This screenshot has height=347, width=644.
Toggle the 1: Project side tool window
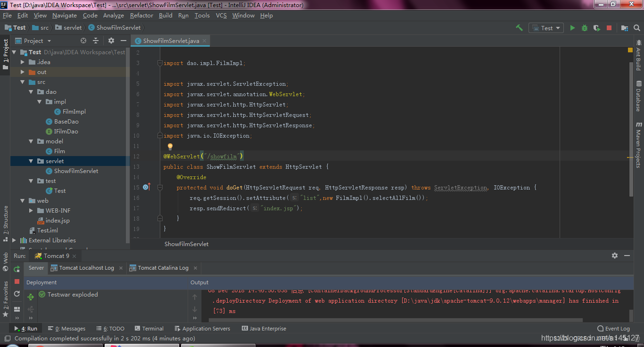6,54
